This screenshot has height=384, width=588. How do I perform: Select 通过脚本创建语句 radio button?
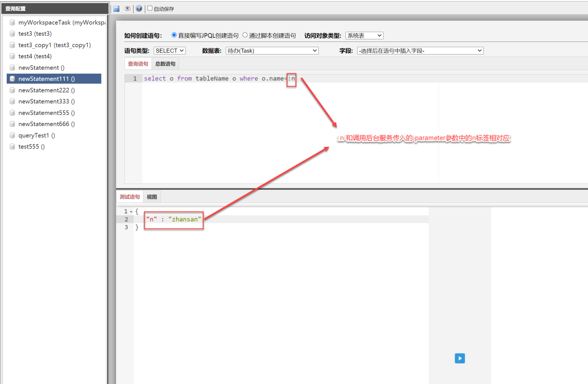[245, 35]
